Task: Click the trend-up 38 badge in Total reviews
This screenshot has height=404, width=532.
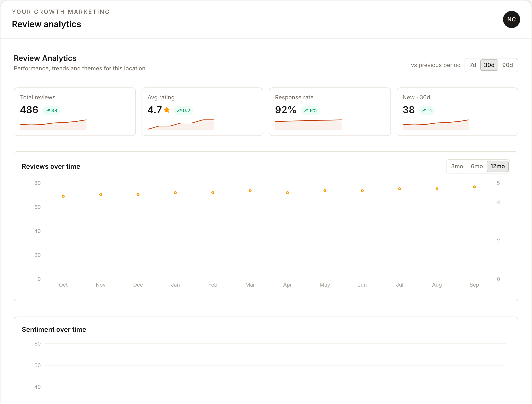Action: point(51,111)
